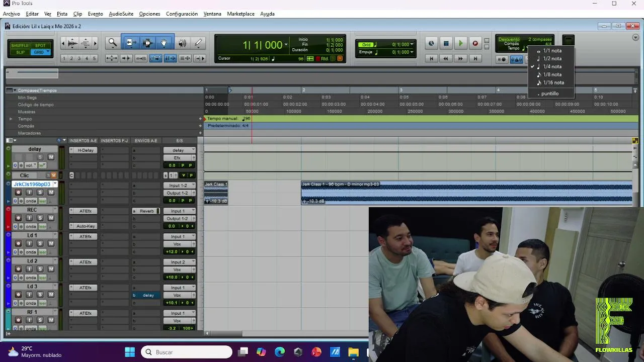Click the Stop transport button
Image resolution: width=644 pixels, height=362 pixels.
(446, 44)
